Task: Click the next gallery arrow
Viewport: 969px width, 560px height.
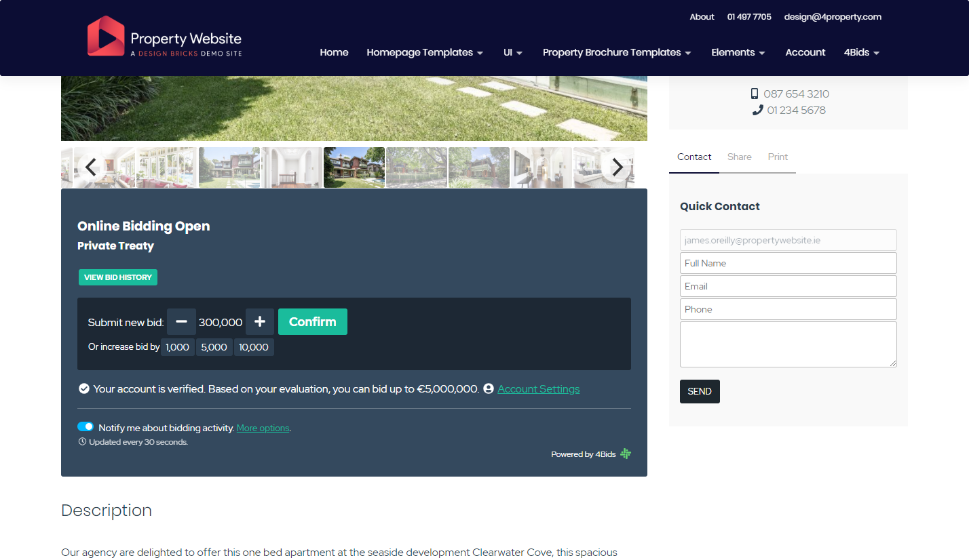Action: (x=617, y=167)
